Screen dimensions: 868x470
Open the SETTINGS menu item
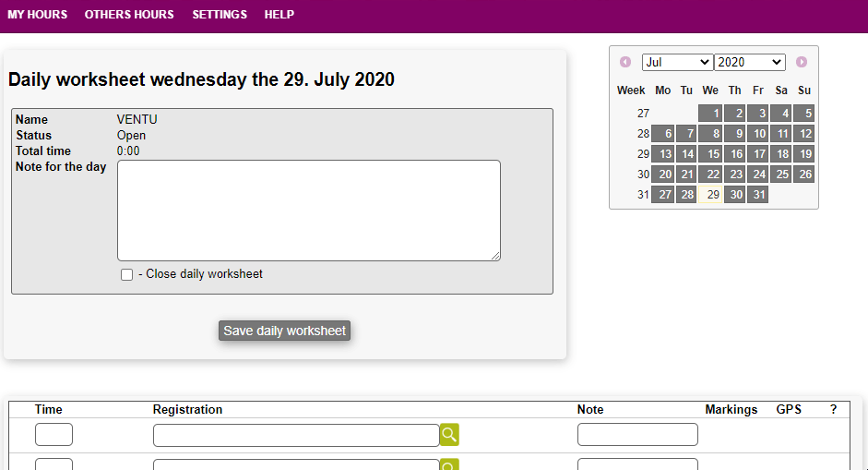tap(220, 15)
